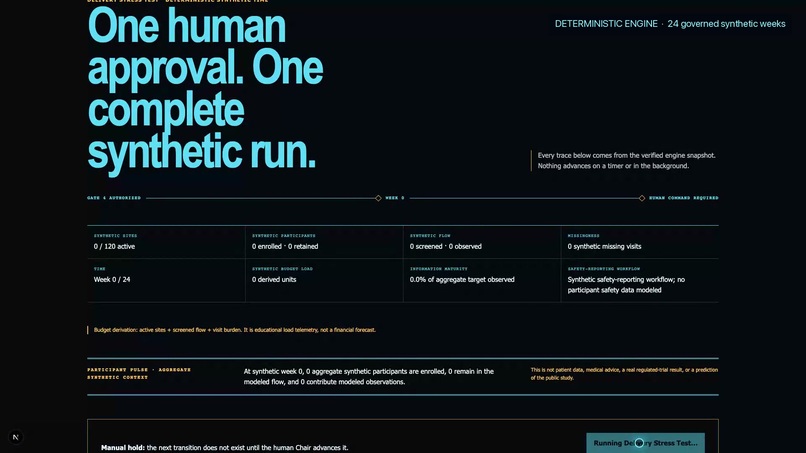Click '24 governed synthetic weeks' header text
This screenshot has height=453, width=806.
[x=726, y=24]
